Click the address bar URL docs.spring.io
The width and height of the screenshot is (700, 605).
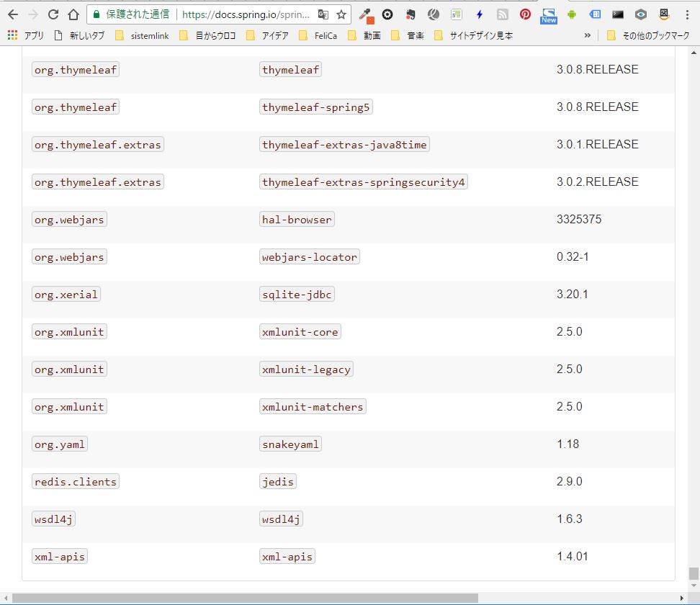246,14
